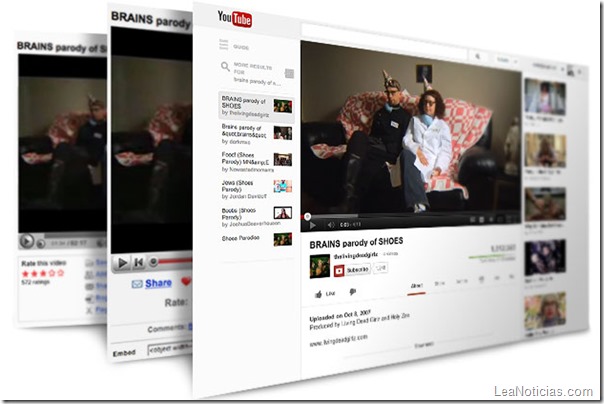Open 'Boobs (Shoes Parody)' result
Image resolution: width=604 pixels, height=404 pixels.
(x=256, y=217)
